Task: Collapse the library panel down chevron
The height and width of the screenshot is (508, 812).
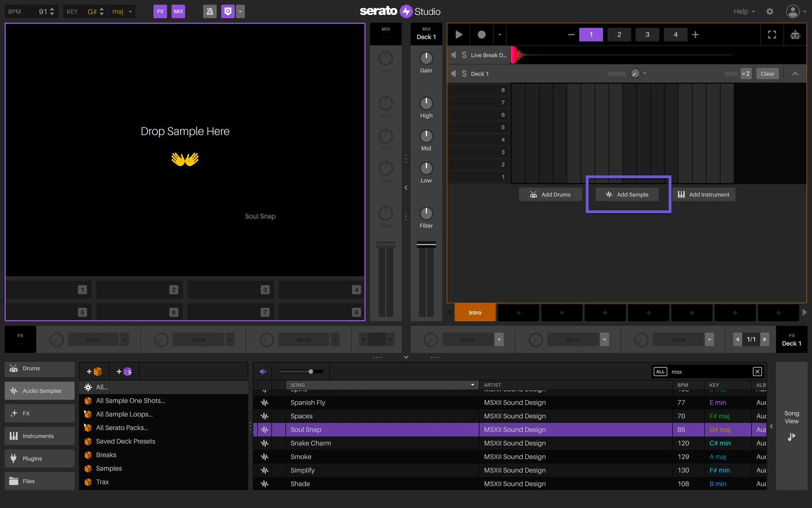Action: 406,357
